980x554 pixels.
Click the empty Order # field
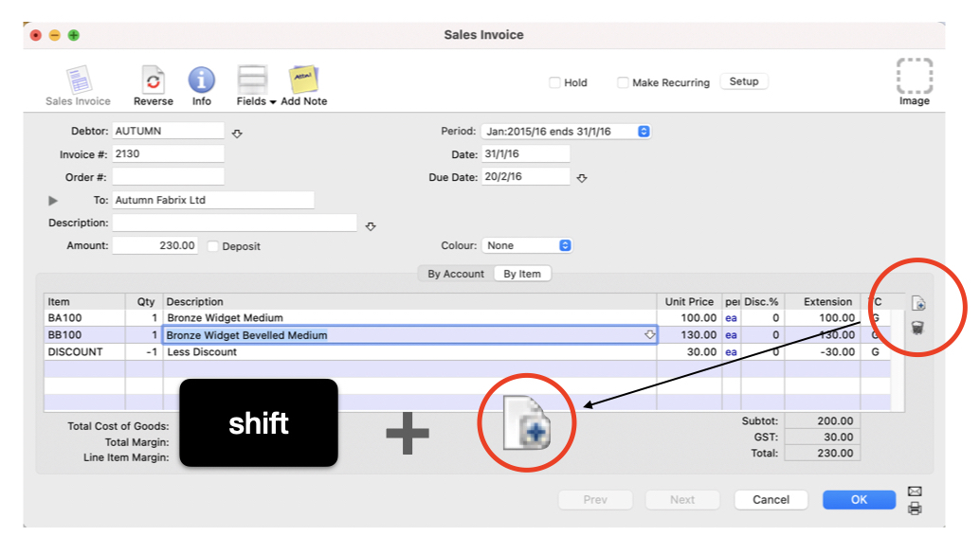coord(168,177)
